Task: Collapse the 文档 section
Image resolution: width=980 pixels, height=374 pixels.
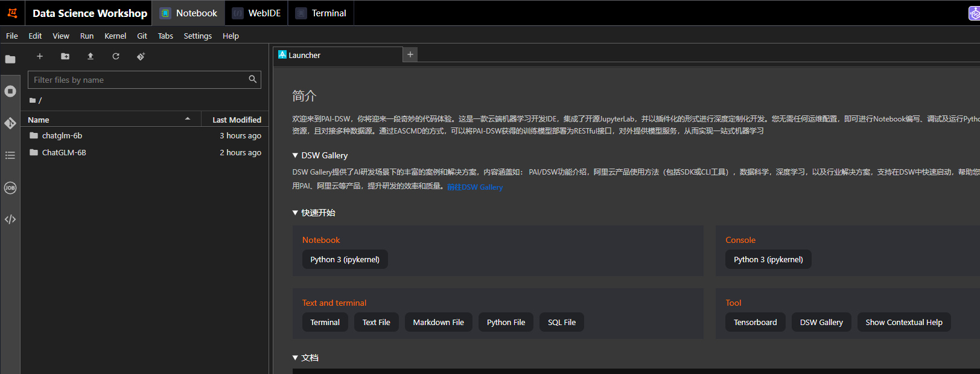Action: (x=295, y=358)
